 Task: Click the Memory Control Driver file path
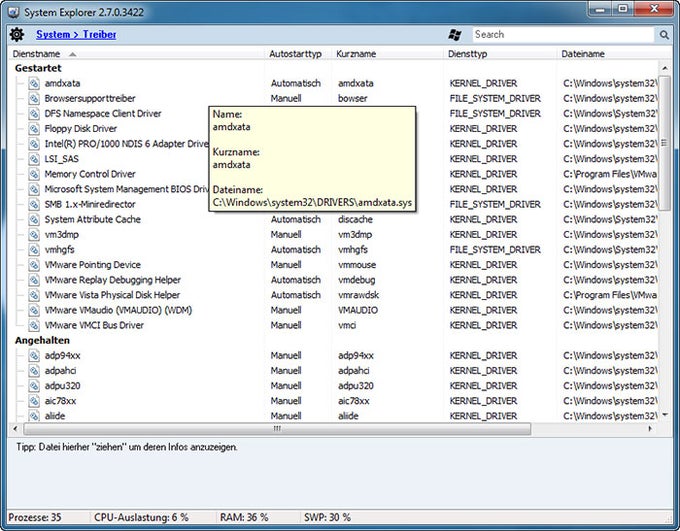(x=610, y=174)
